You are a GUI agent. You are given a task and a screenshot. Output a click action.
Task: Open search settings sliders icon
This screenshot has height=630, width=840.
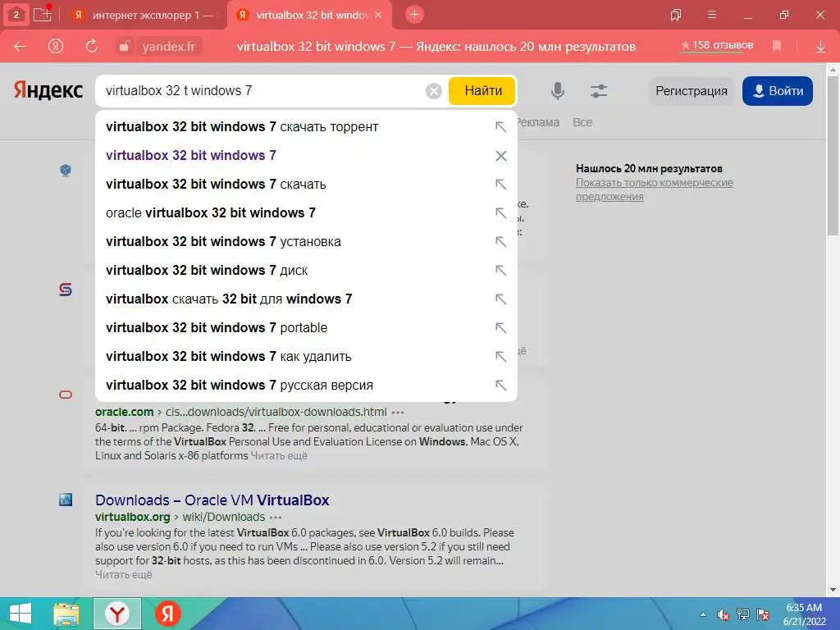598,90
